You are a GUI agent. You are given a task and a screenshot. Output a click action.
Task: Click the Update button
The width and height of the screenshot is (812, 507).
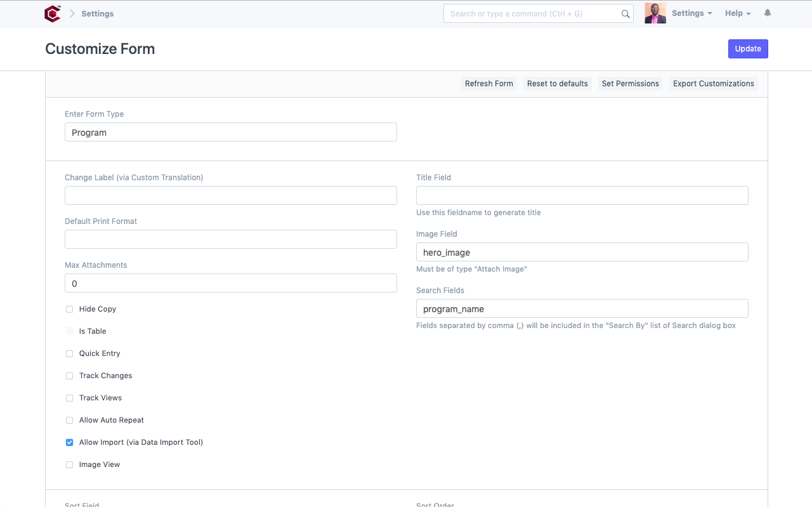748,49
